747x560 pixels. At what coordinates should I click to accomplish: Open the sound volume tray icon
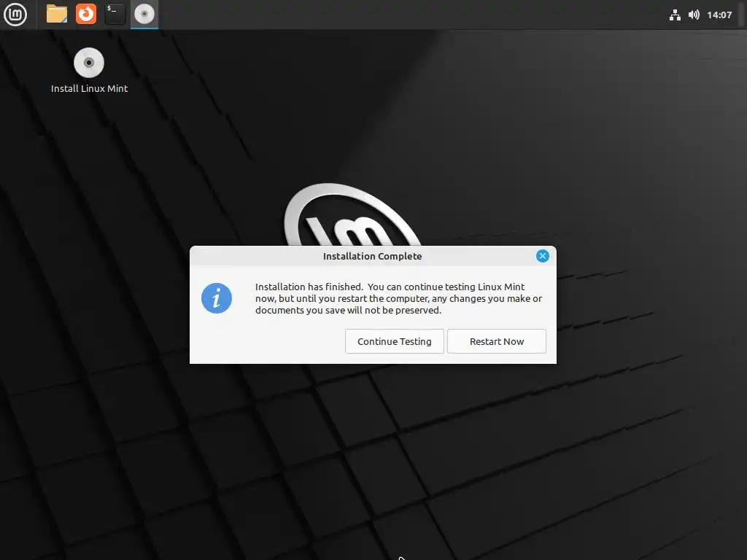pyautogui.click(x=694, y=15)
